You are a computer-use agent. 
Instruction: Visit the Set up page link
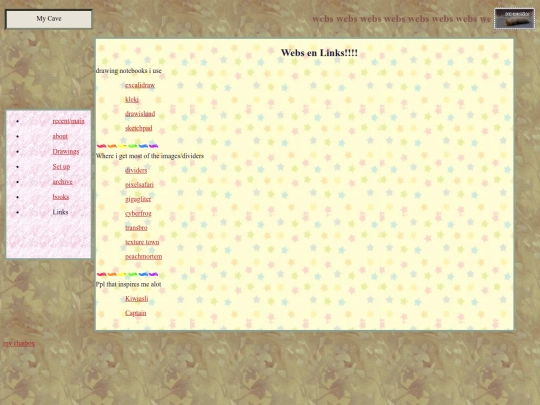click(x=61, y=166)
